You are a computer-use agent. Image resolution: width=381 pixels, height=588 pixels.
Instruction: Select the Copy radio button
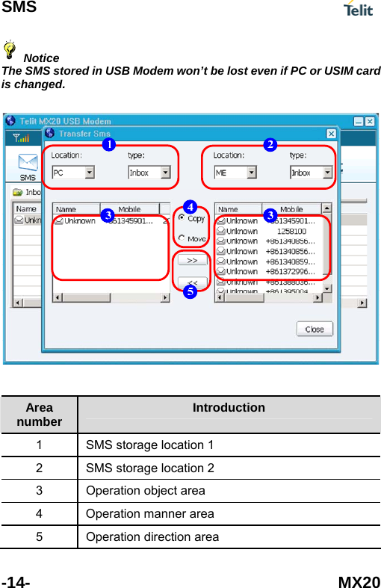[x=182, y=217]
